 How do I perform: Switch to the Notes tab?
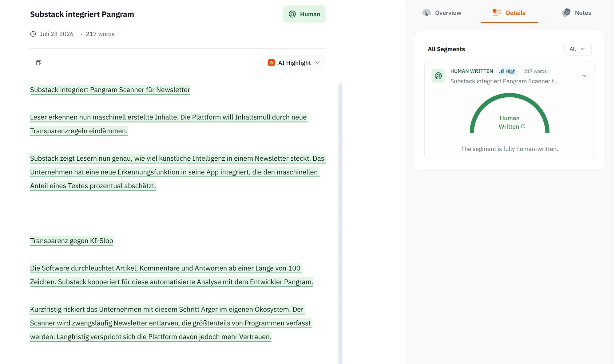[x=577, y=13]
